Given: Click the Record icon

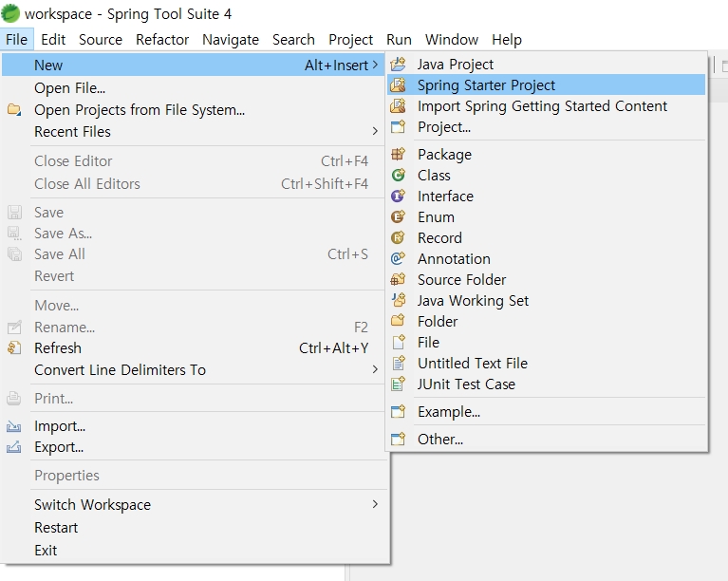Looking at the screenshot, I should tap(398, 237).
